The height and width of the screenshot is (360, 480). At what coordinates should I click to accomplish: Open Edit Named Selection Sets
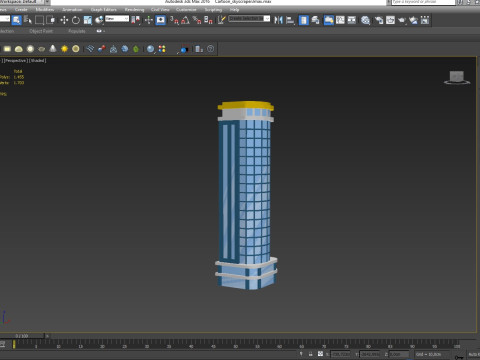(x=221, y=20)
